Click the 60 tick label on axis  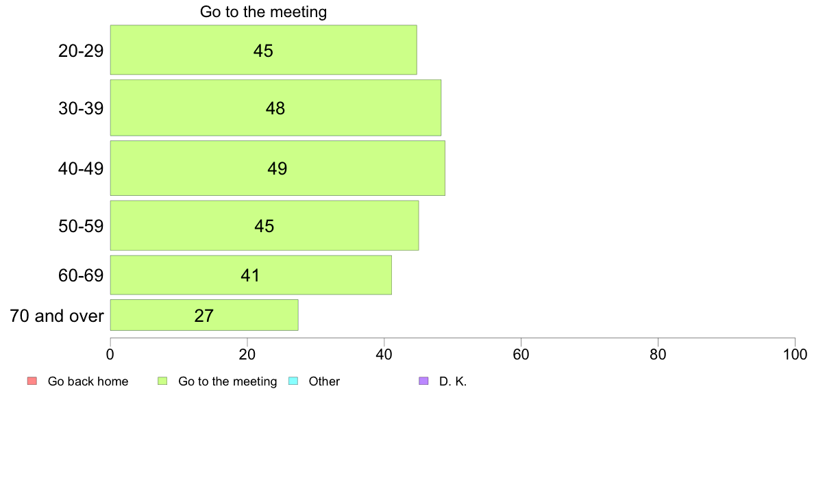pos(521,355)
